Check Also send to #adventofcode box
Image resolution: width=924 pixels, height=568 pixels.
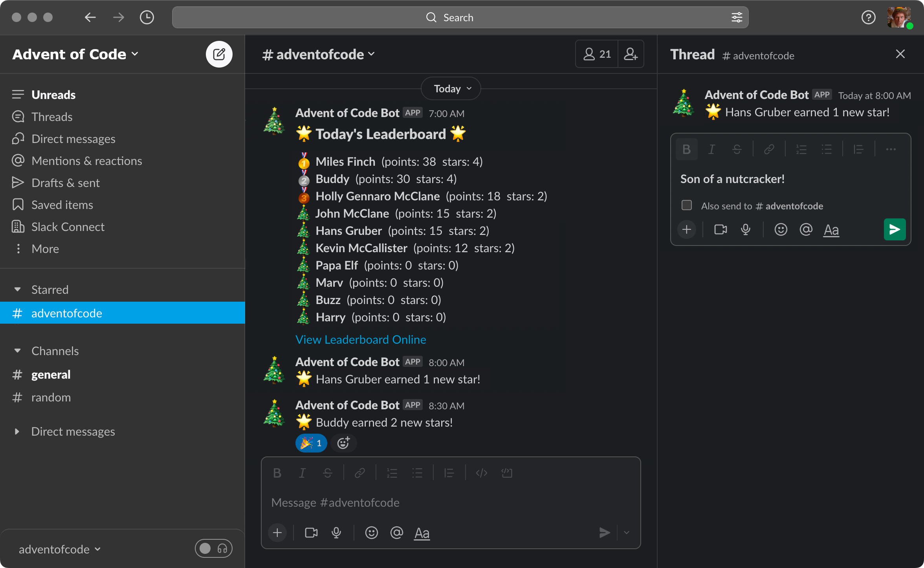(687, 205)
